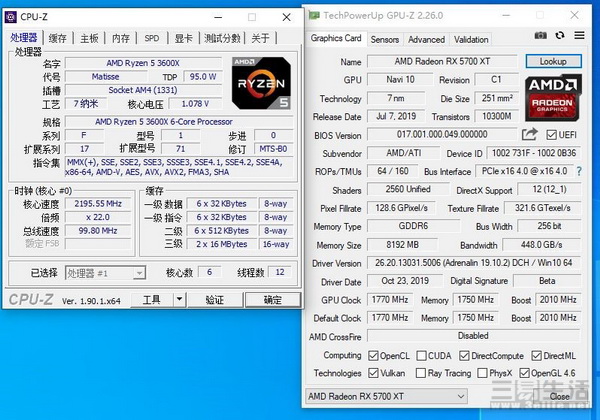Open the 处理器 #1 selection dropdown

[x=105, y=273]
